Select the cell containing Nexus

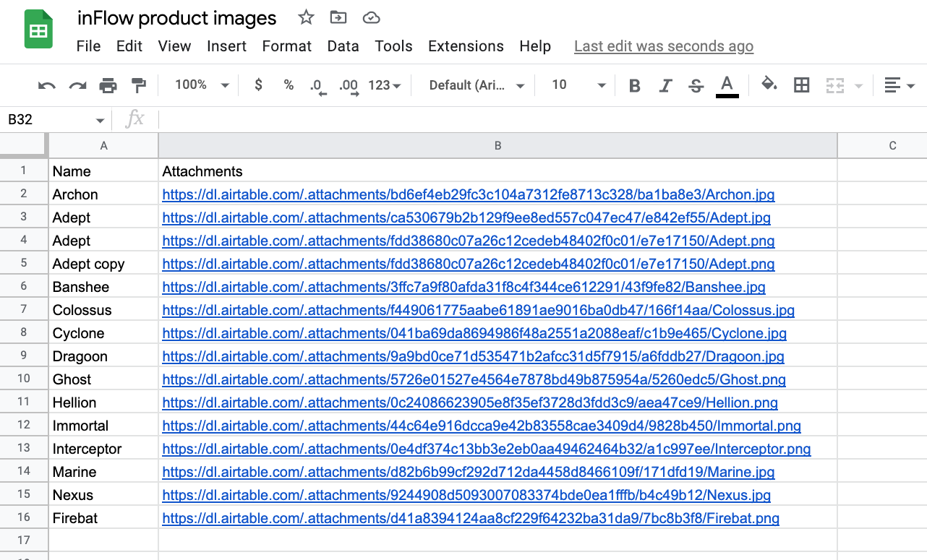pyautogui.click(x=103, y=495)
